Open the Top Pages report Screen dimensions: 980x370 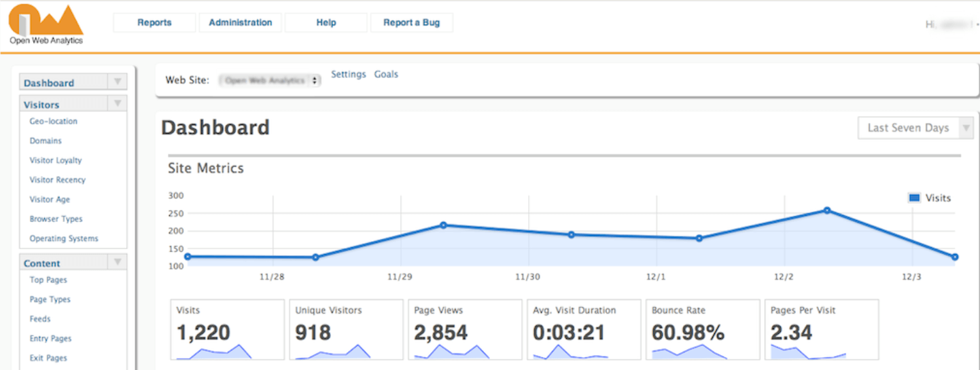[x=48, y=280]
